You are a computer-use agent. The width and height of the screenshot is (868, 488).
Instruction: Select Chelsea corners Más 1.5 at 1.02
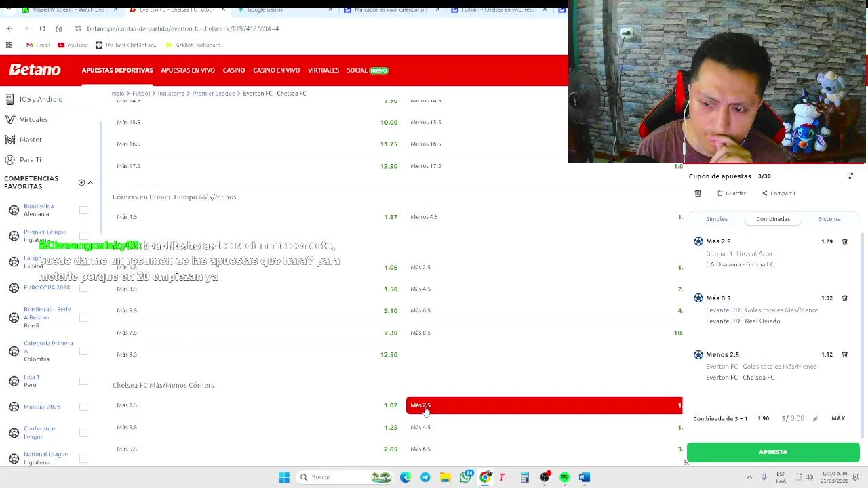point(257,405)
